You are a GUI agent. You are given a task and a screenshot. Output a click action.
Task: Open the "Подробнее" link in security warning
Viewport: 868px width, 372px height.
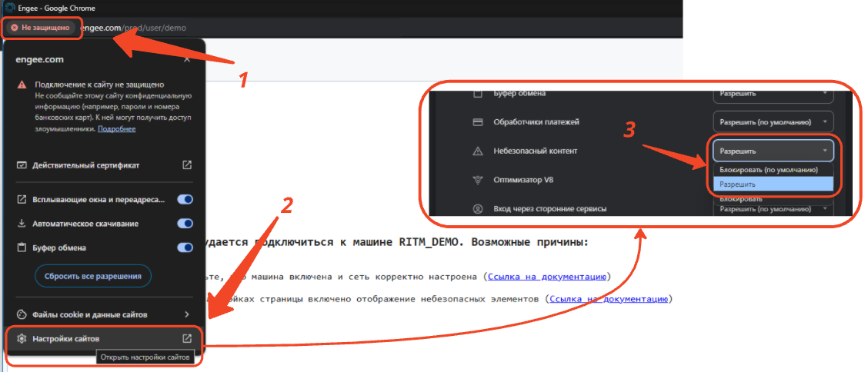(117, 129)
